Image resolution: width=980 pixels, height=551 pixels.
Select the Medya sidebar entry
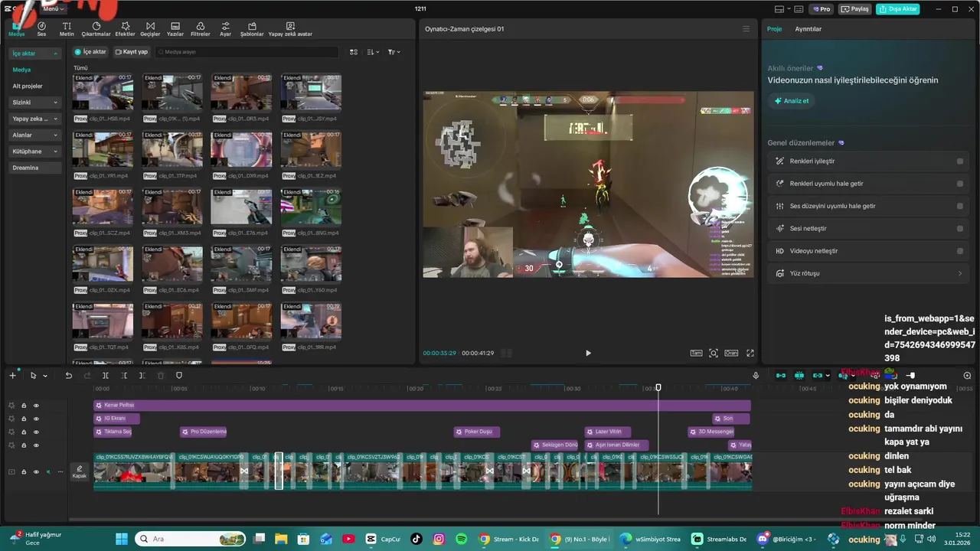coord(21,70)
